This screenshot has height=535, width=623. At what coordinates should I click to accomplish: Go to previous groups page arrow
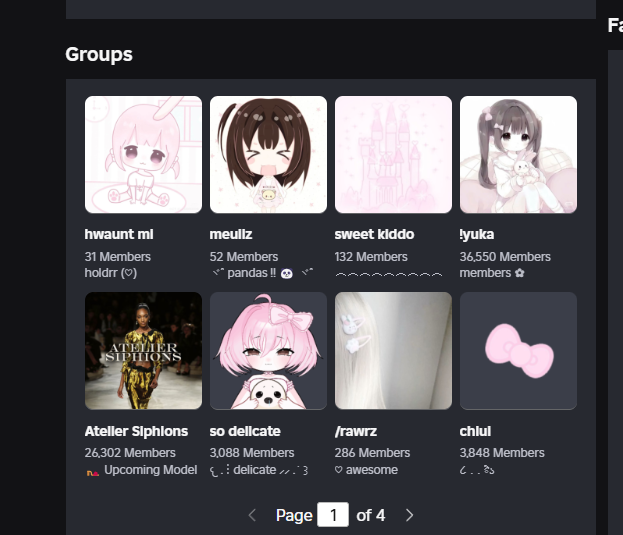point(252,515)
